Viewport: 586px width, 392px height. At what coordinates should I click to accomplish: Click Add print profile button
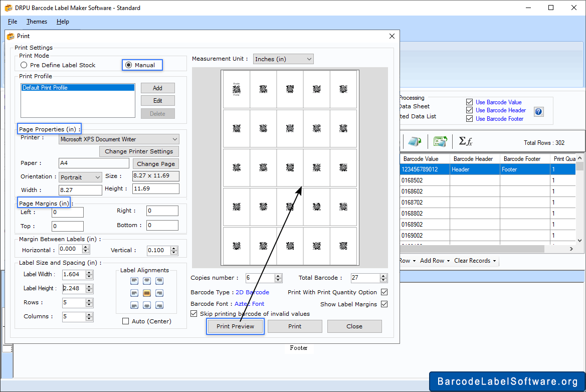coord(158,88)
